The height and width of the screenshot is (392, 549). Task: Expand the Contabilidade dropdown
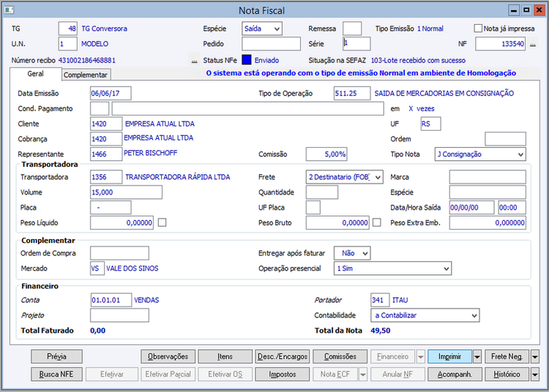click(425, 315)
